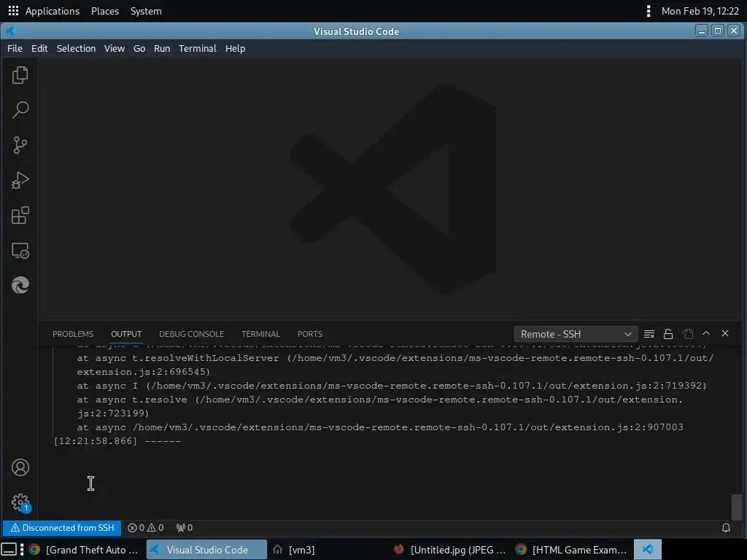Click the timestamp line [12:21:58.866]
Image resolution: width=747 pixels, height=560 pixels.
(x=117, y=441)
